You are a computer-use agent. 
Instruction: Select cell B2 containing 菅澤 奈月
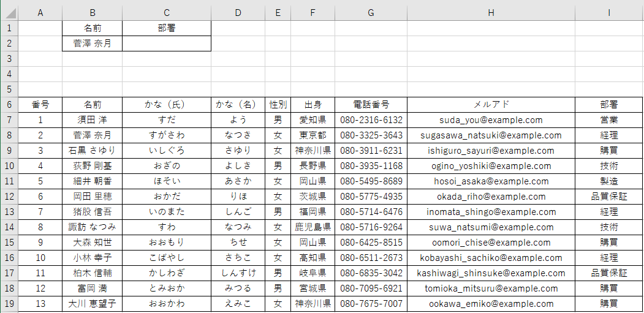pos(93,43)
